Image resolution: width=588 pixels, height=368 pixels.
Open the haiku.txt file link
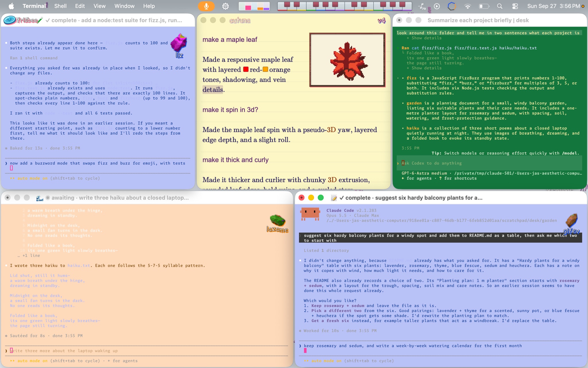(79, 265)
